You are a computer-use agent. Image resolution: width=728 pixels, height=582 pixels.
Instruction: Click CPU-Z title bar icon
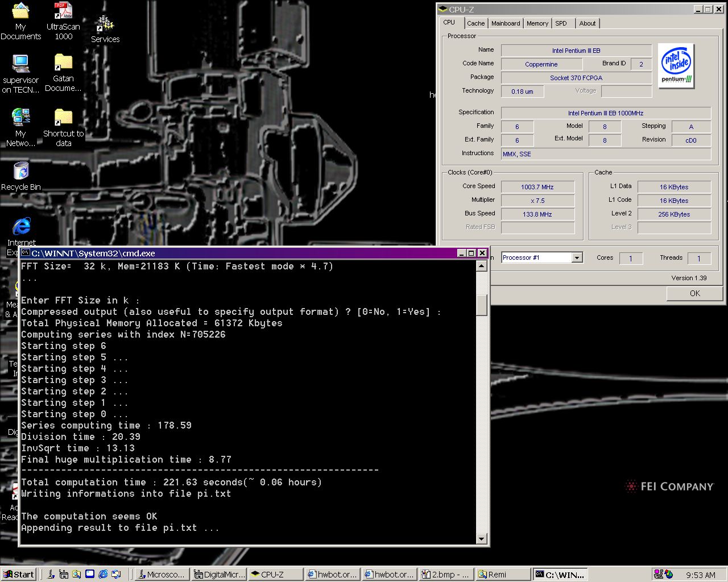click(443, 9)
